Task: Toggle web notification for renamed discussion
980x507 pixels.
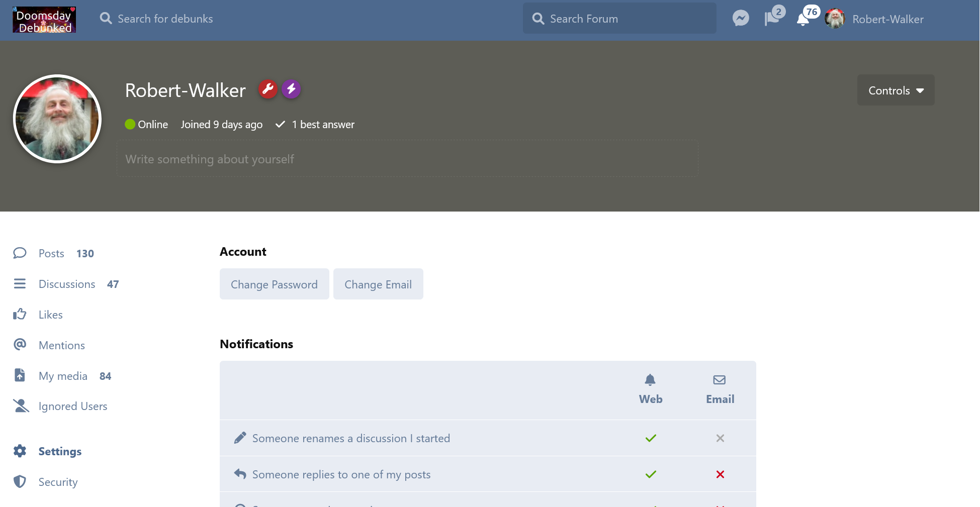Action: [650, 438]
